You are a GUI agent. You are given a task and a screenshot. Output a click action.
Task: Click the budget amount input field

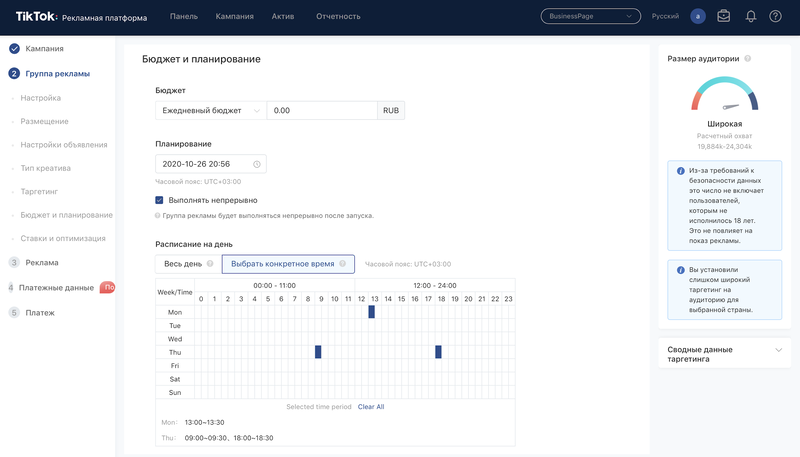point(321,110)
